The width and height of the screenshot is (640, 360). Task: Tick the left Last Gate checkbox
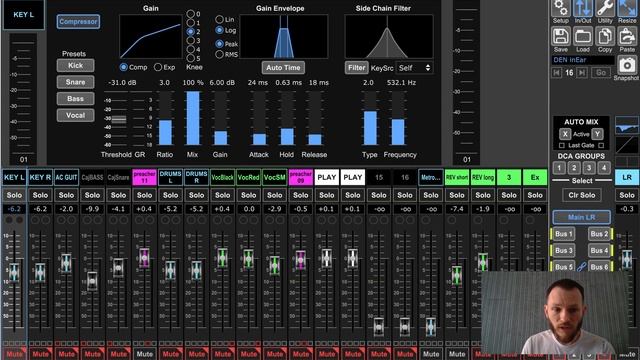[562, 145]
